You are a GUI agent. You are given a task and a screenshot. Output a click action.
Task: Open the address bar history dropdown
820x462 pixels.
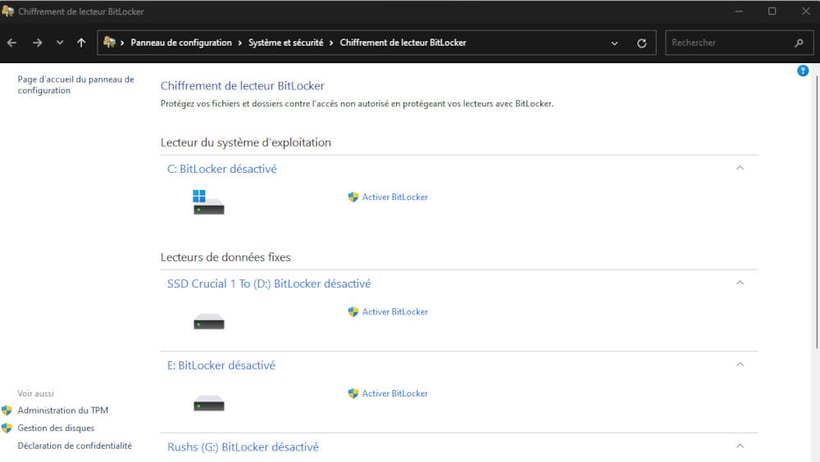click(614, 43)
